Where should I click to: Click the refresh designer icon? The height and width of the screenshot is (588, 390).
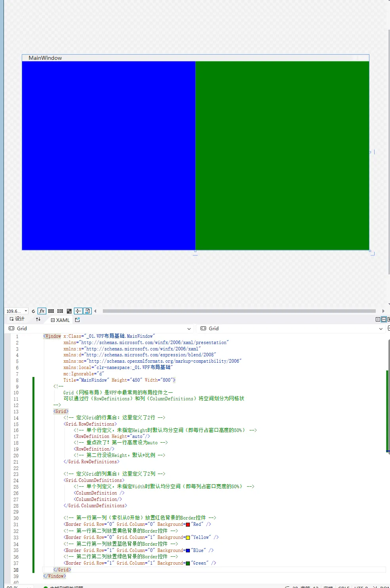33,311
